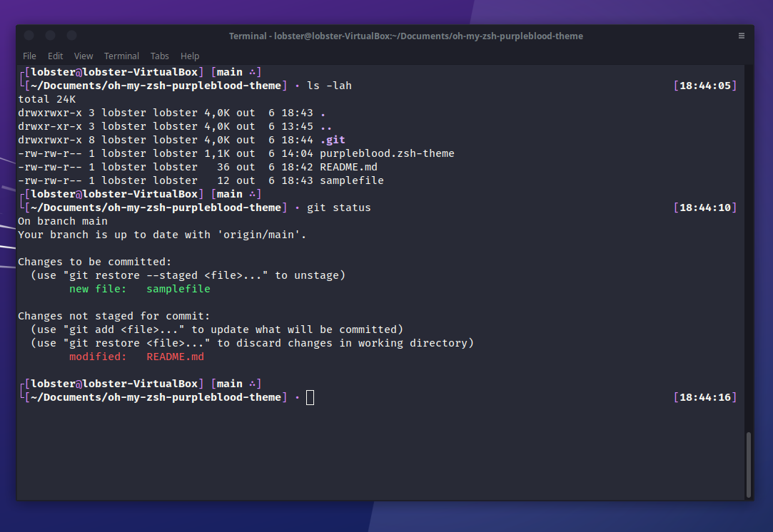
Task: Click purpleblood.zsh-theme in the file listing
Action: point(387,153)
